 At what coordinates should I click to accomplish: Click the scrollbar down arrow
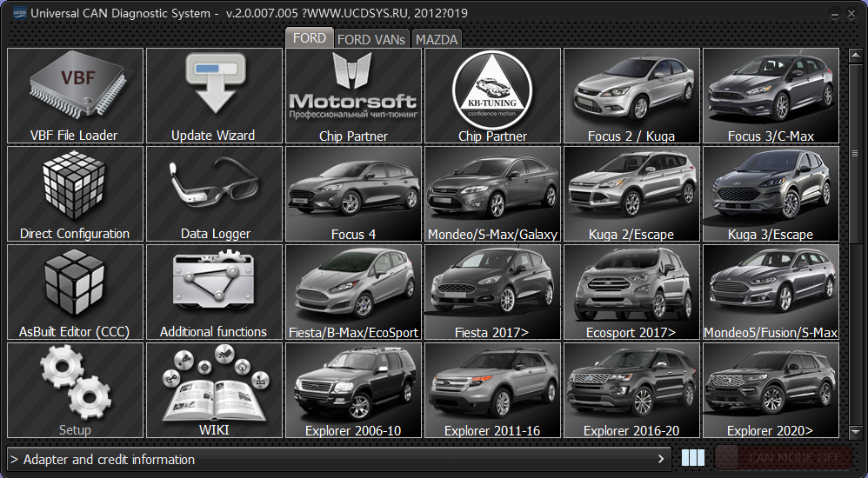[856, 431]
